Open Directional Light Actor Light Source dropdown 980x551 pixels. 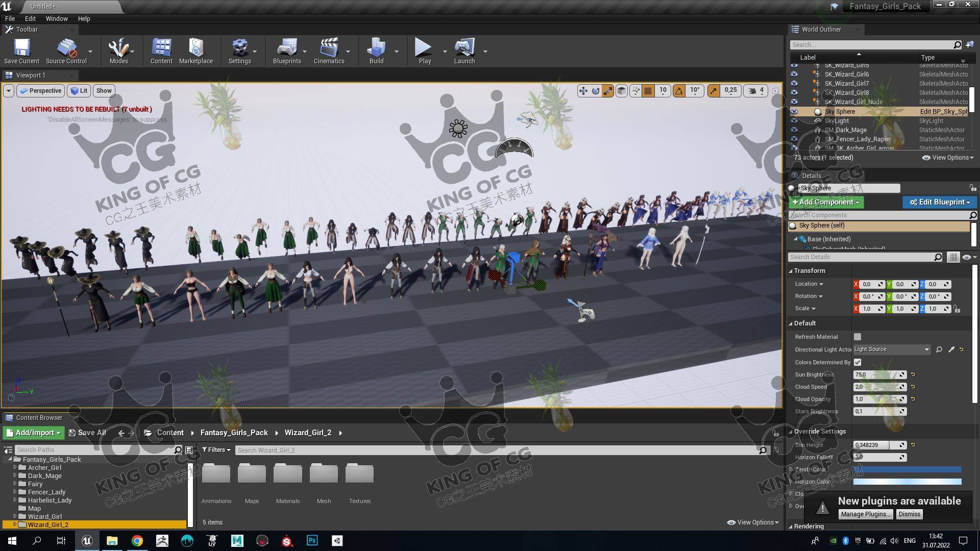click(x=891, y=349)
